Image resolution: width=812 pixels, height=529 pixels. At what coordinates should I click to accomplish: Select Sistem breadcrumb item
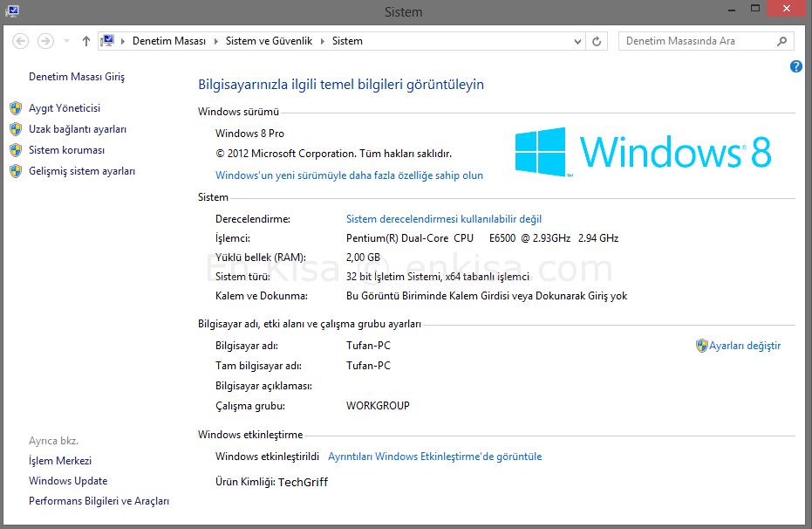(x=347, y=41)
